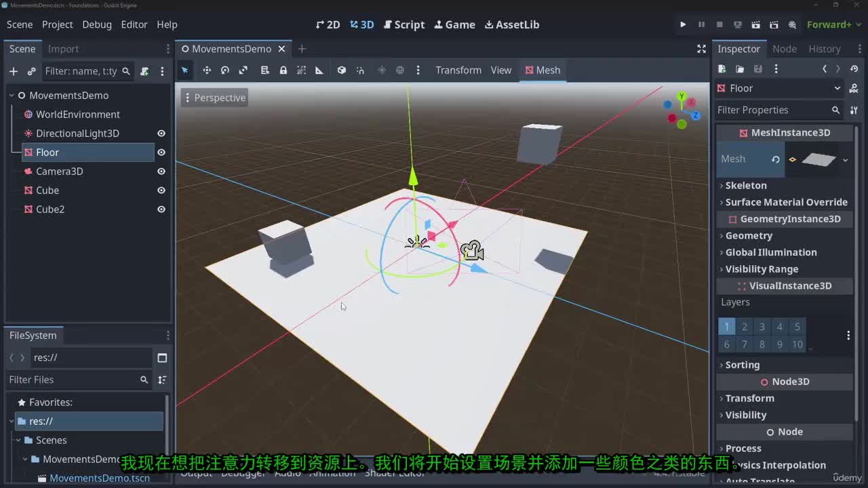Open the AssetLib workspace
This screenshot has height=488, width=868.
pyautogui.click(x=512, y=24)
